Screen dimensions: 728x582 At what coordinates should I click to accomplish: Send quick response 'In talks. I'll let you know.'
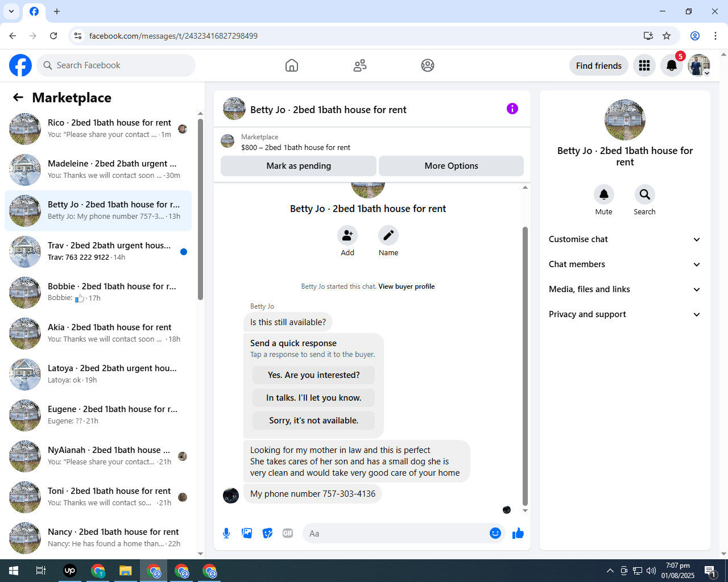tap(314, 398)
